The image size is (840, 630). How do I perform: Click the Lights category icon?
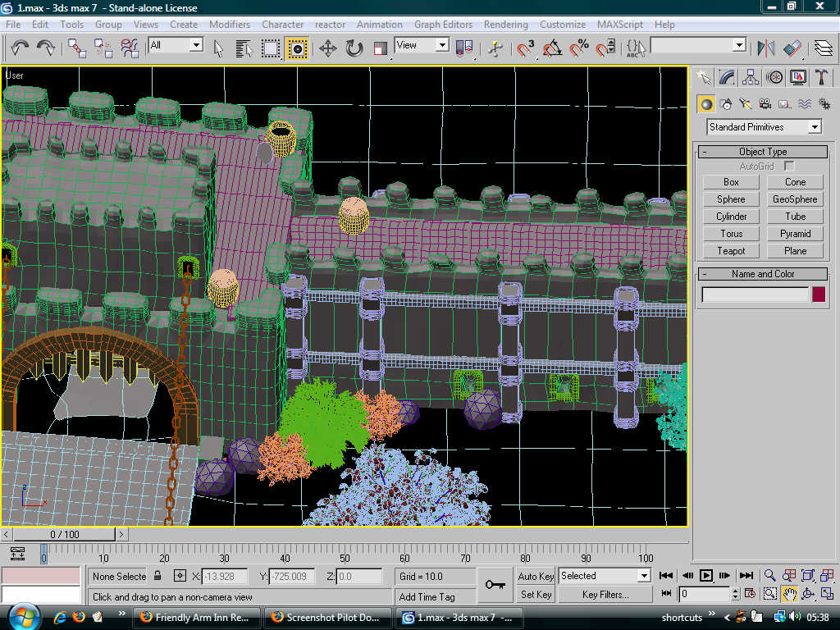[x=746, y=104]
